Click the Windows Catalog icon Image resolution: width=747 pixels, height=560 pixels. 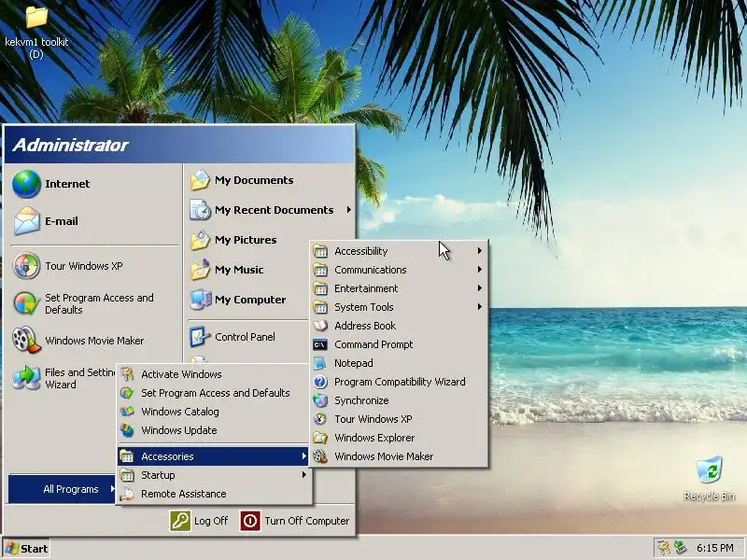click(x=127, y=412)
